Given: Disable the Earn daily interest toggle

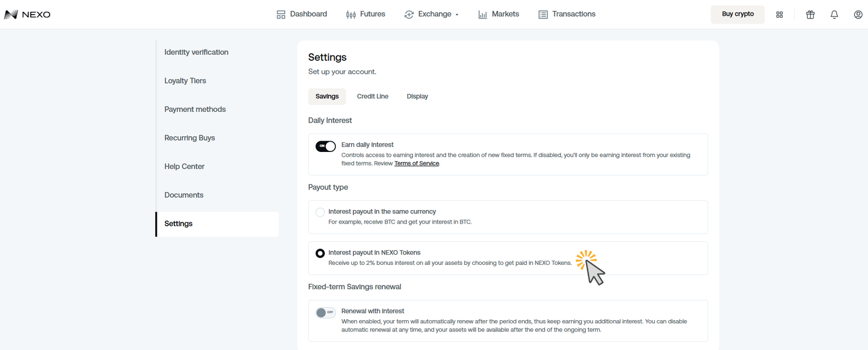Looking at the screenshot, I should pyautogui.click(x=325, y=147).
